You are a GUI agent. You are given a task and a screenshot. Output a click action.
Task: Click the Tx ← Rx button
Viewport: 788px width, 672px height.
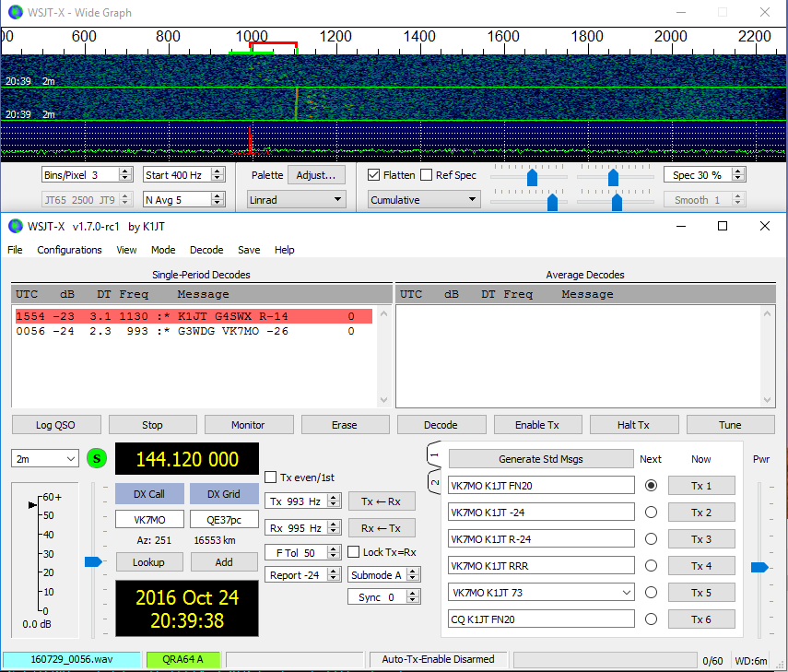381,501
